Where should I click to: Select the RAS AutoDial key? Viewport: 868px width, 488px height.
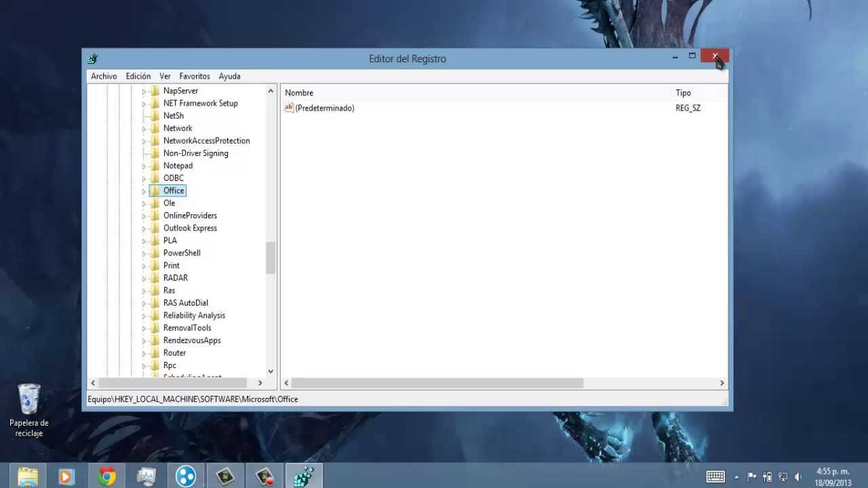click(x=186, y=303)
